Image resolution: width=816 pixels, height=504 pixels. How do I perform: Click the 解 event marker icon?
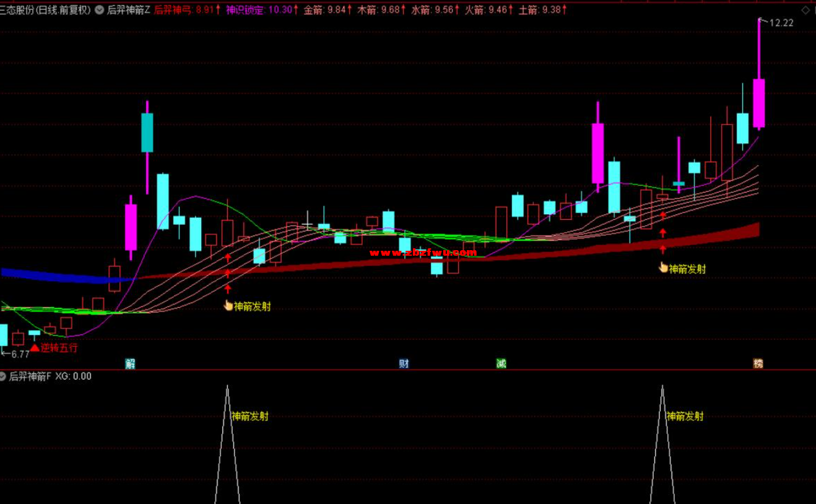pyautogui.click(x=130, y=363)
